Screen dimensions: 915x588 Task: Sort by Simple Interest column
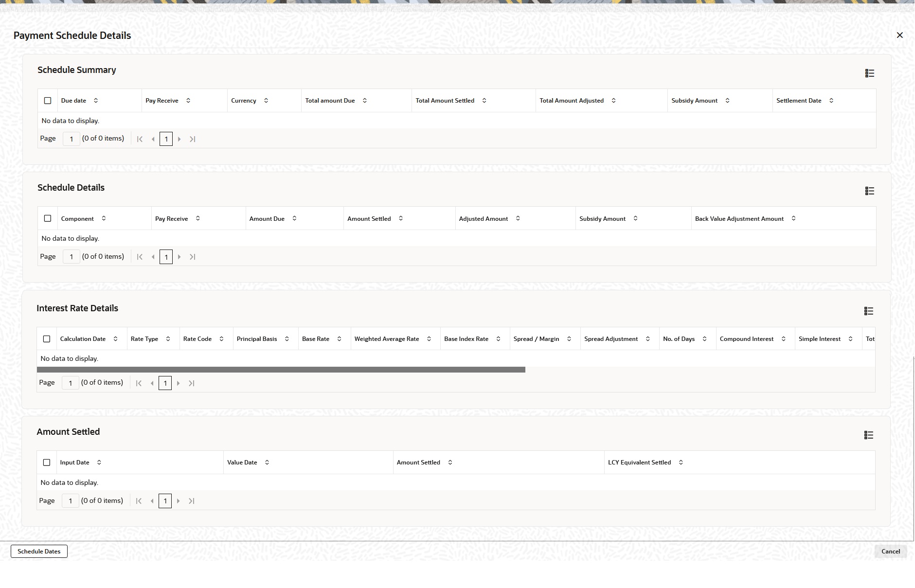[851, 339]
